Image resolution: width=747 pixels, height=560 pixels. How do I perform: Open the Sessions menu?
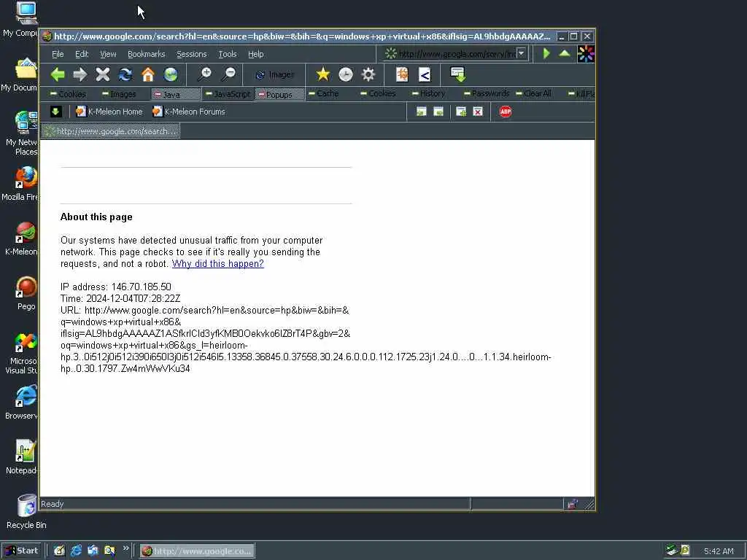coord(192,54)
